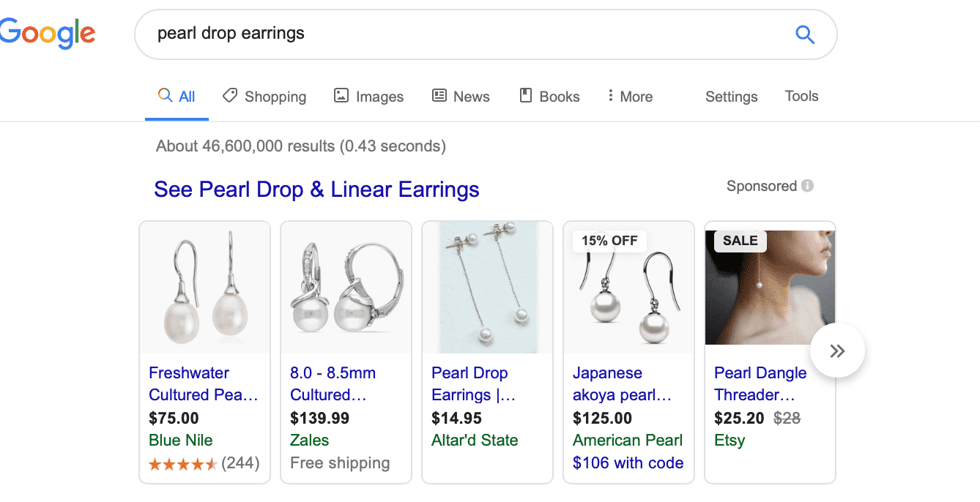Viewport: 980px width, 502px height.
Task: Open the Shopping tab
Action: pos(264,97)
